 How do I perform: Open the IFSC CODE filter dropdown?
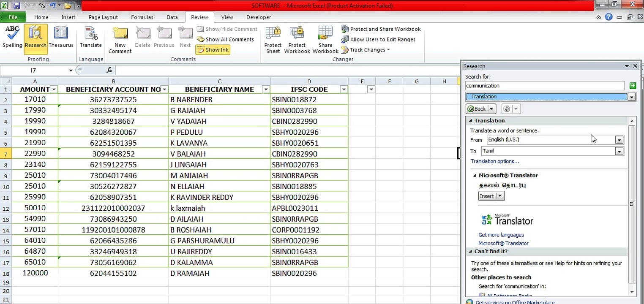click(x=344, y=90)
